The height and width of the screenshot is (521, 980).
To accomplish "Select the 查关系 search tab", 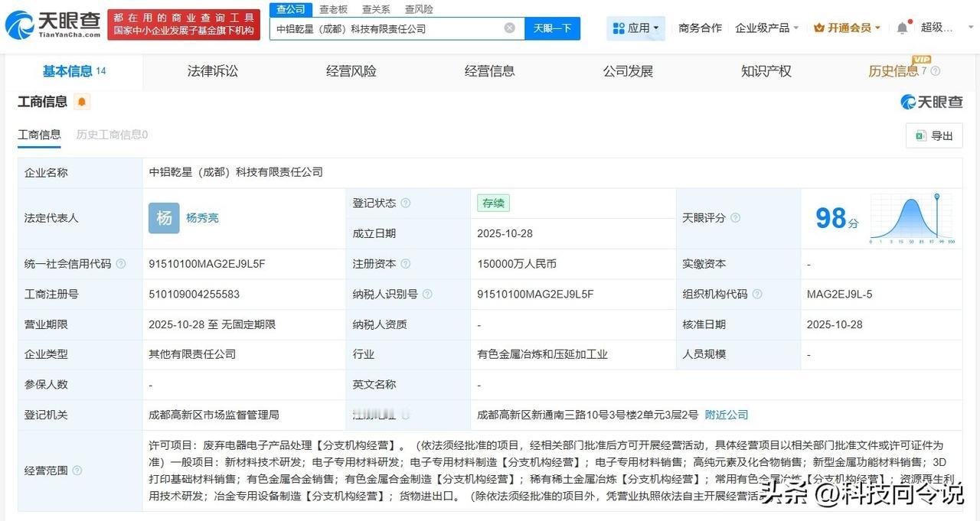I will click(x=376, y=9).
